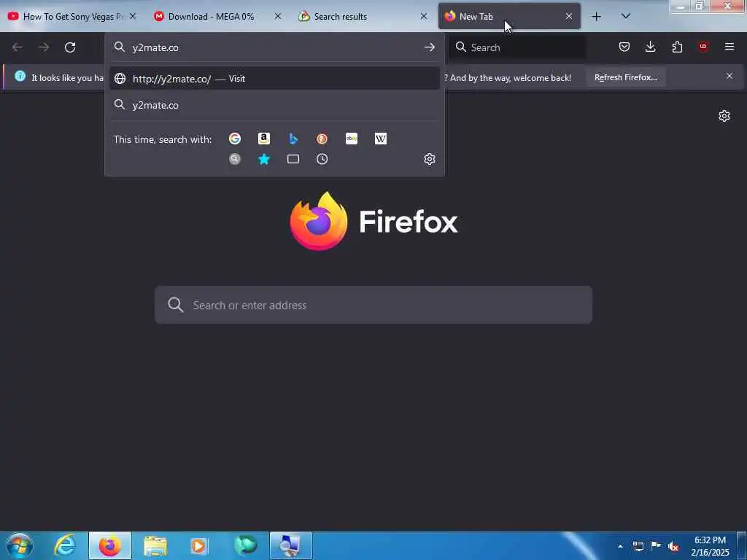This screenshot has height=560, width=747.
Task: Click the Go arrow in address bar
Action: point(429,47)
